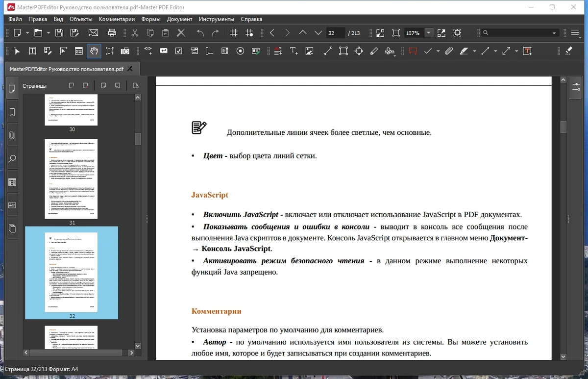The image size is (588, 379).
Task: Insert a Radio Button form field
Action: point(240,51)
